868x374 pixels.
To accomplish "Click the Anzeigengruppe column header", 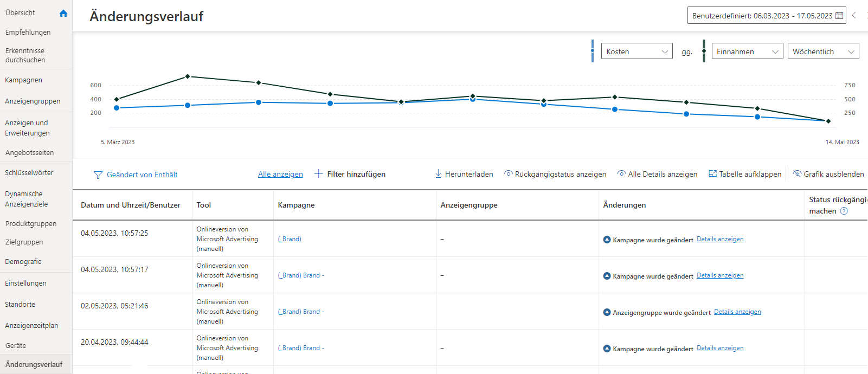I will [x=469, y=205].
